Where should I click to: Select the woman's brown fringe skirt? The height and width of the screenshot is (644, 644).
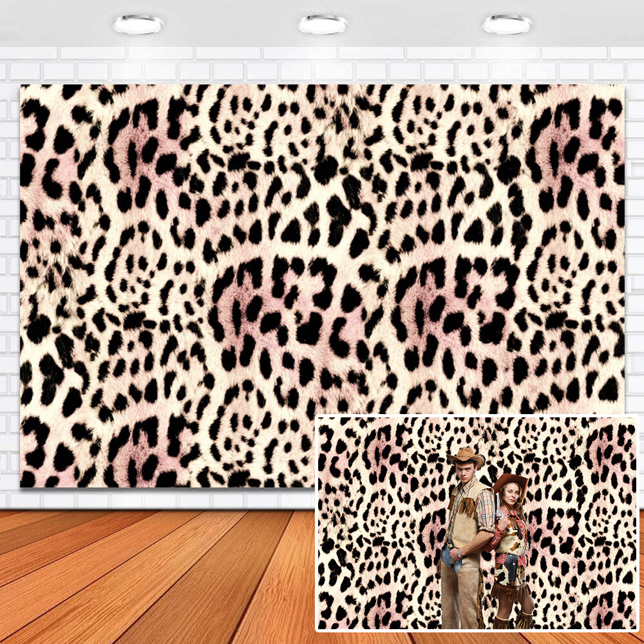click(512, 592)
